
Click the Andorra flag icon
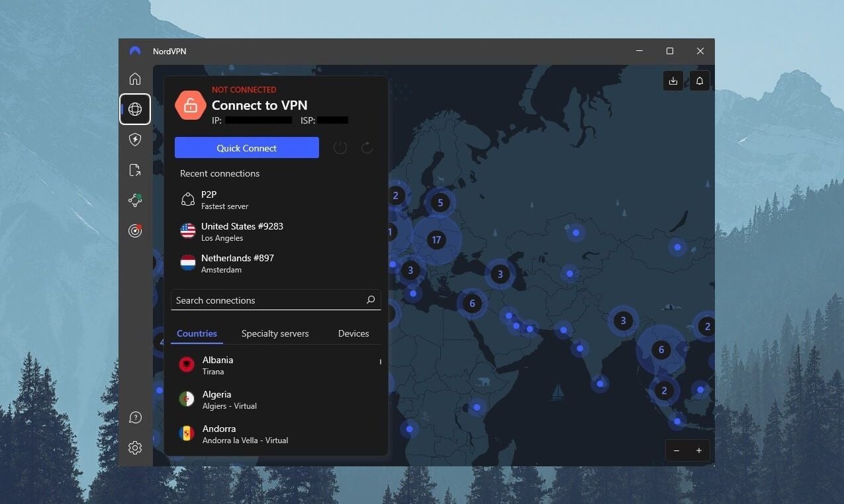187,433
